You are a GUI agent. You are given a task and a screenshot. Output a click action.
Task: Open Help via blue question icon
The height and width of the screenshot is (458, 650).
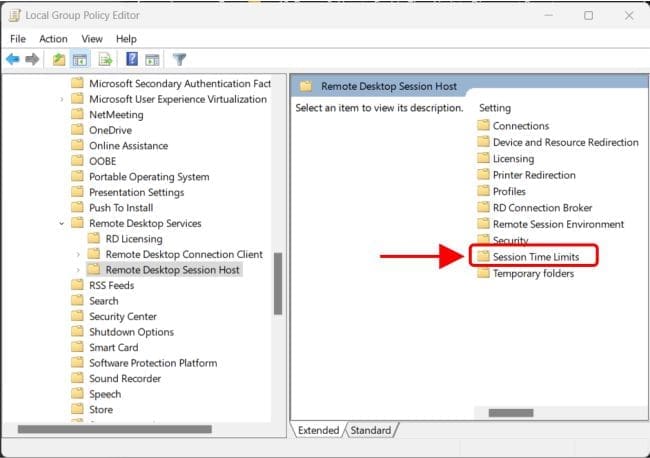pos(132,59)
